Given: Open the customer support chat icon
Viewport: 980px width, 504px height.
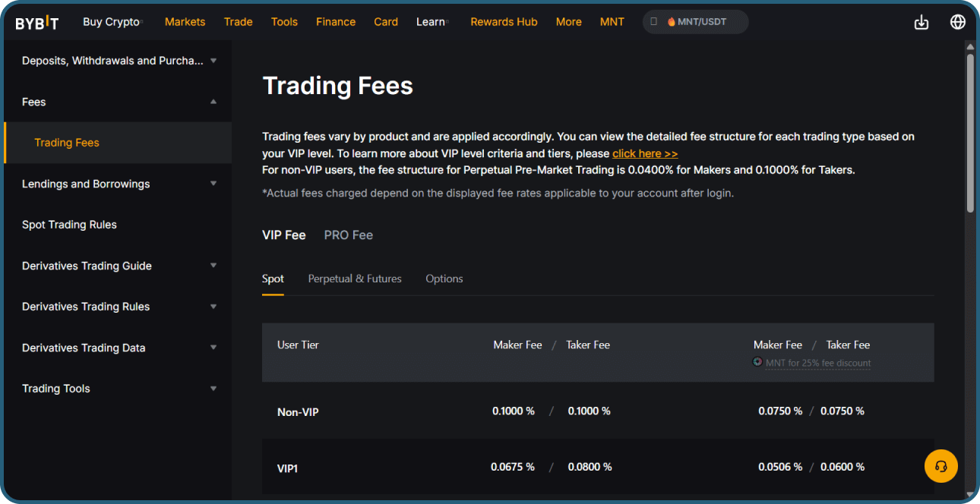Looking at the screenshot, I should point(941,466).
